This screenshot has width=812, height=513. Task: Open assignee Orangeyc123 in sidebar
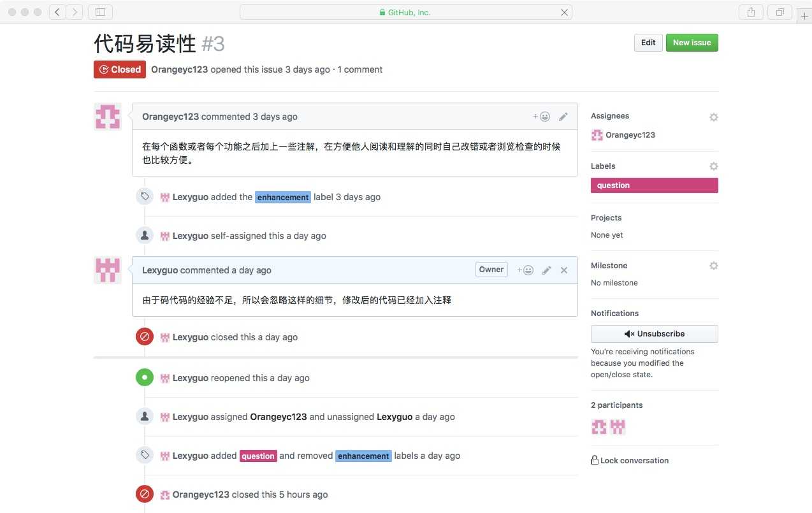pos(623,135)
